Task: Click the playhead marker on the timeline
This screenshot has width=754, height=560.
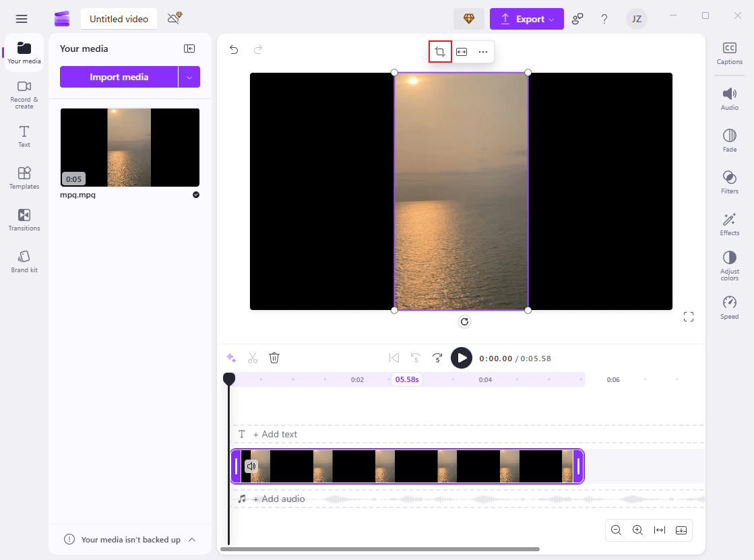Action: pos(229,379)
